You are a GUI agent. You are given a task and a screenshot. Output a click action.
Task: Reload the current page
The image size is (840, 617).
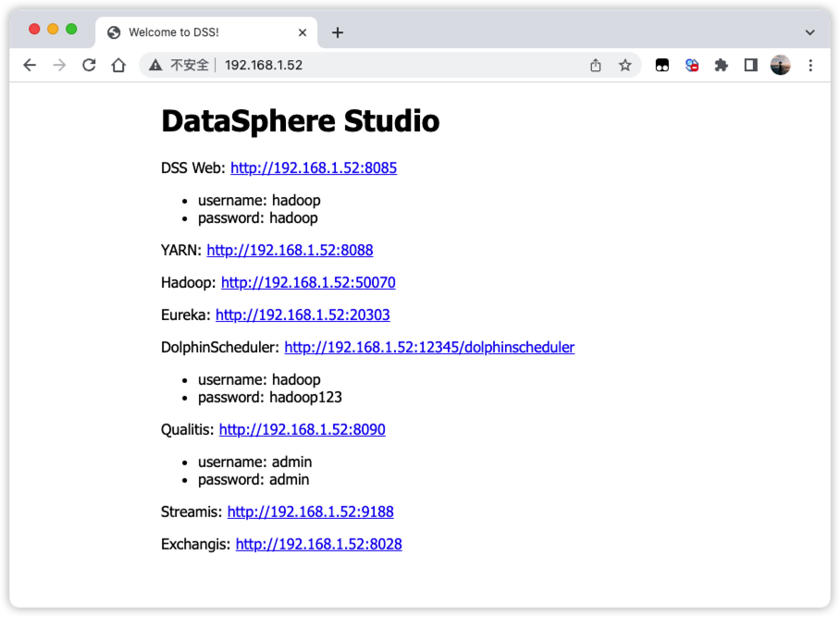[89, 66]
